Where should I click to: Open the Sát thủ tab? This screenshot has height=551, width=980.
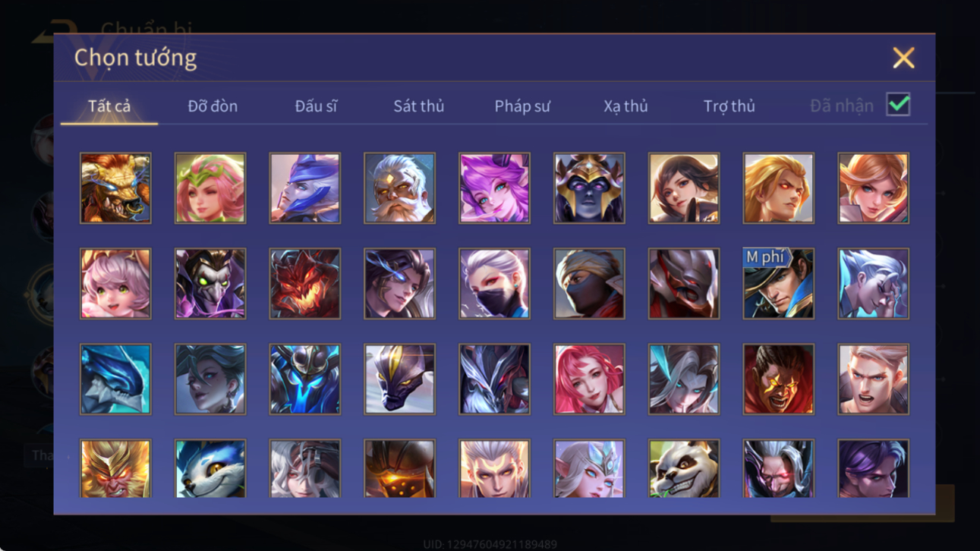pyautogui.click(x=418, y=106)
